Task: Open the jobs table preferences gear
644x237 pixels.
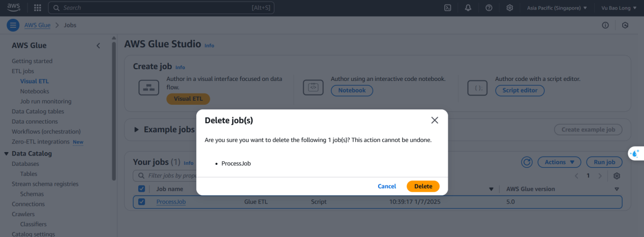Action: [x=617, y=175]
